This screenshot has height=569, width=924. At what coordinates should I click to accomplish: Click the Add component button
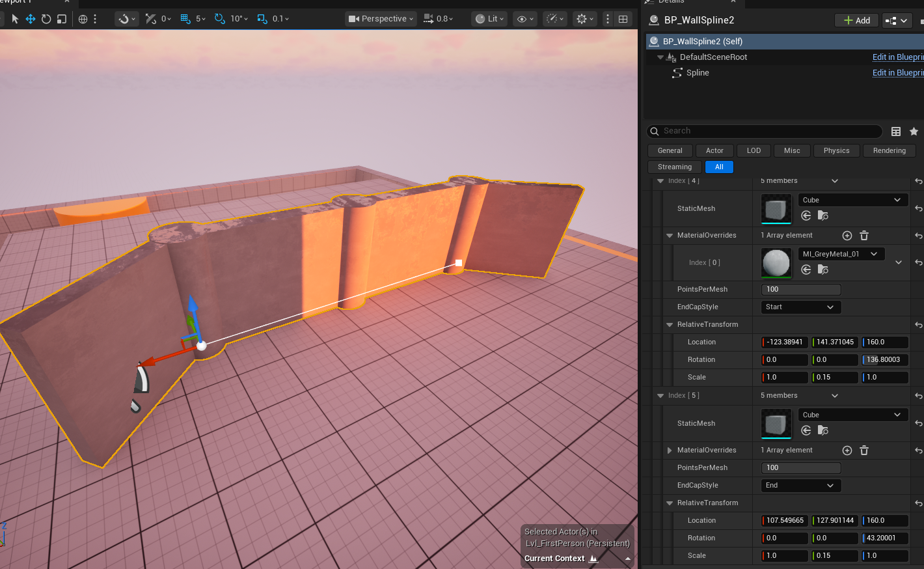click(856, 21)
